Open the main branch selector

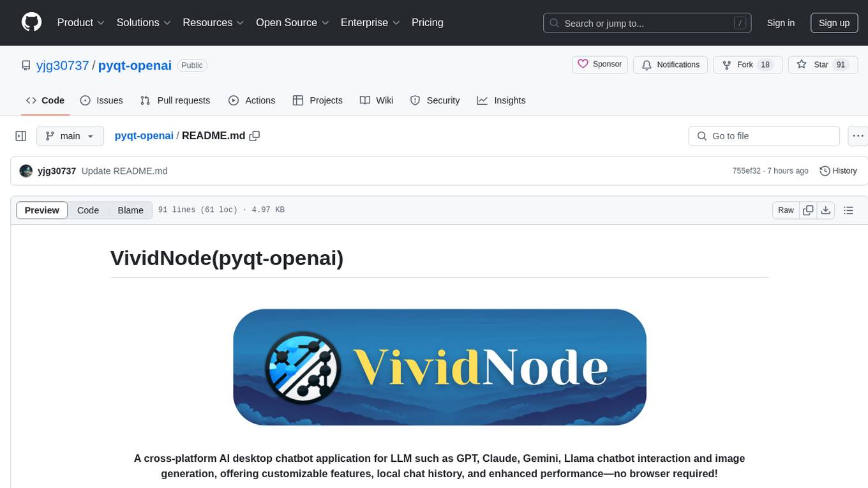coord(70,136)
